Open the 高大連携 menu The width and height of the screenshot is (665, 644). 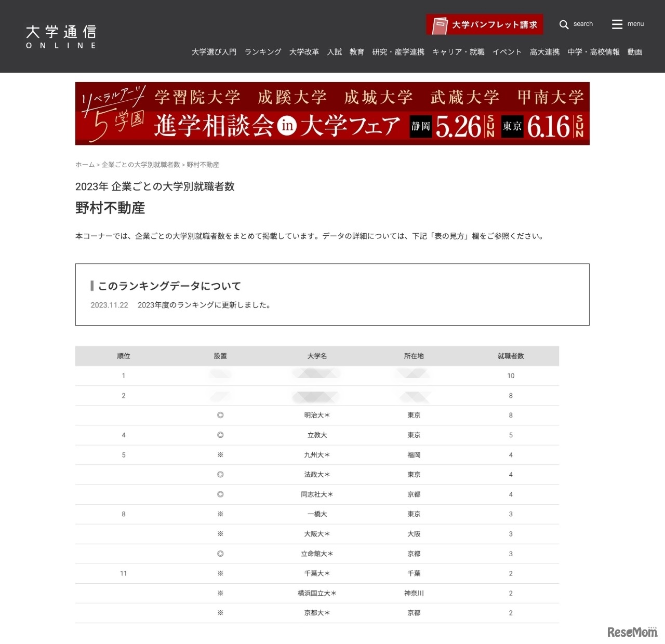pyautogui.click(x=545, y=52)
